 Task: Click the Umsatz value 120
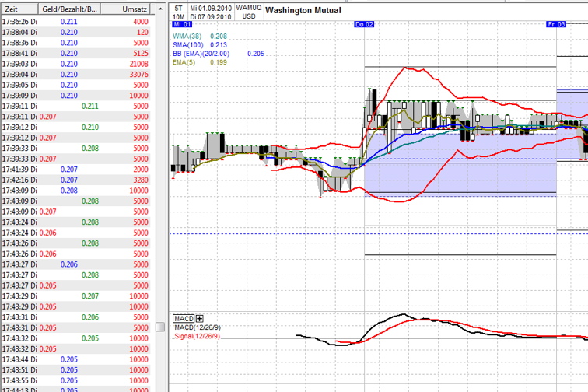coord(142,32)
